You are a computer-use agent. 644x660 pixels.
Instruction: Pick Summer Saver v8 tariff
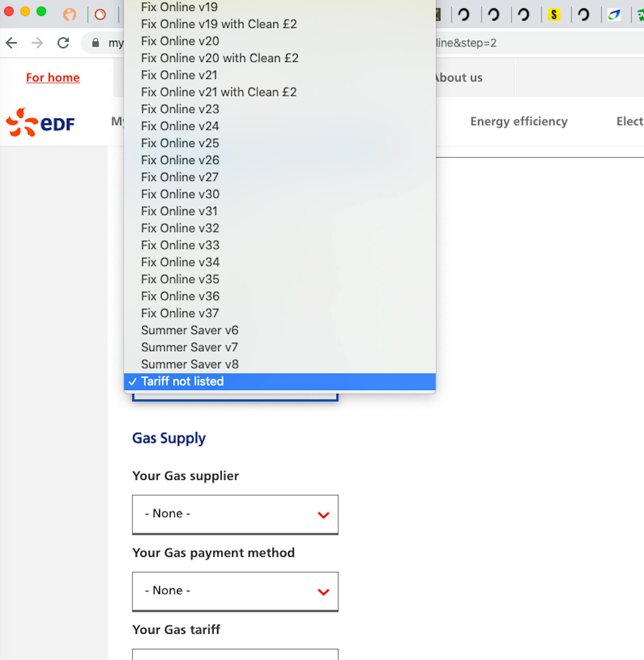point(280,364)
